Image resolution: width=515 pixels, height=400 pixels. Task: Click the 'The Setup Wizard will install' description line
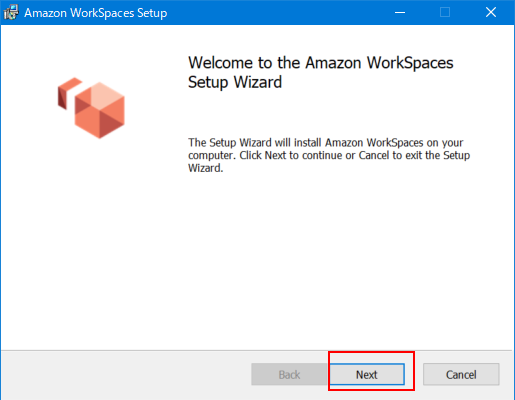326,143
